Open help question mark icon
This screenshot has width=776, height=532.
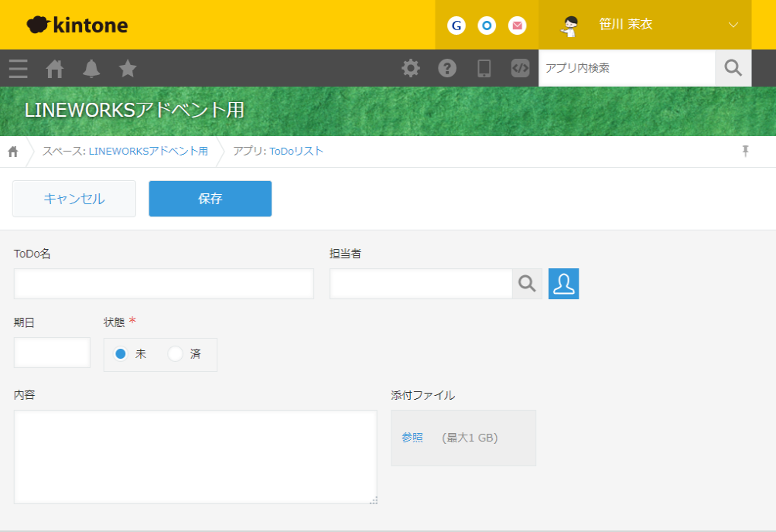(447, 68)
